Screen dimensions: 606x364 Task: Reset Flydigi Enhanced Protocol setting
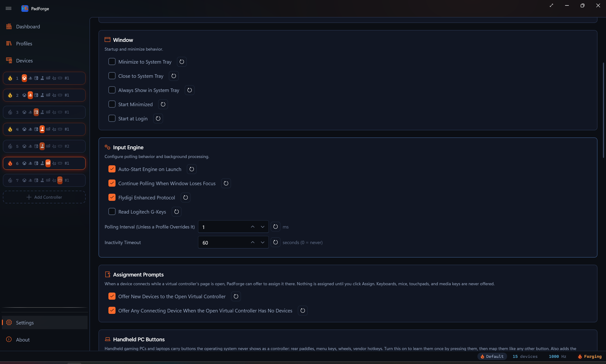[186, 198]
